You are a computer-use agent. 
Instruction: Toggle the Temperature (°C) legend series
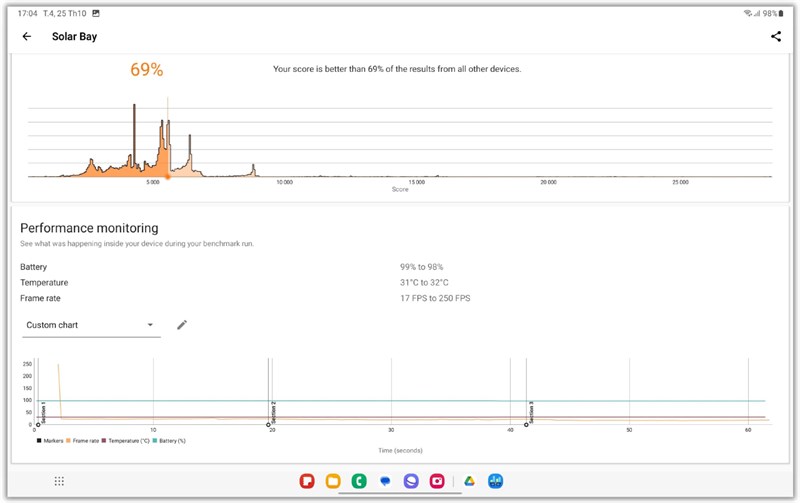(x=128, y=440)
